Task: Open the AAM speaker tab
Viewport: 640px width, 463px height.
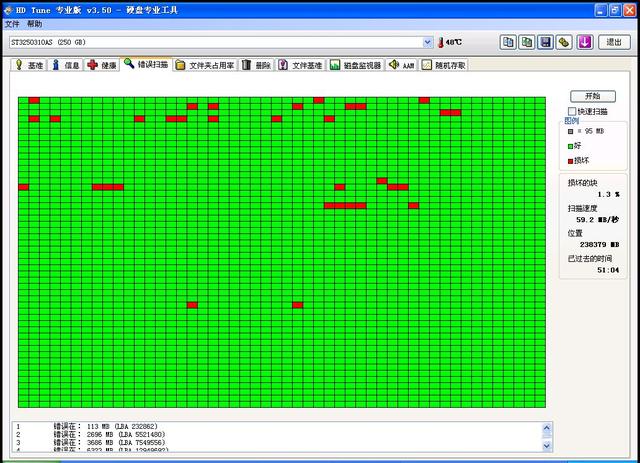Action: point(401,65)
